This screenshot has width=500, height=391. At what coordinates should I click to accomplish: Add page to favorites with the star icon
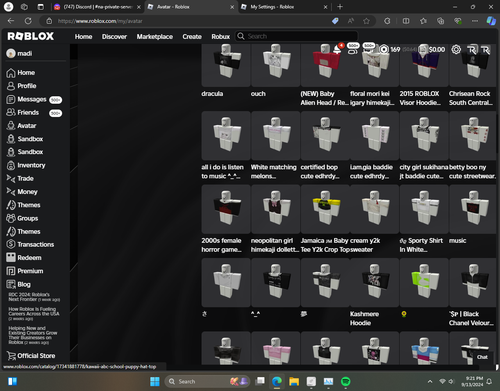point(366,21)
